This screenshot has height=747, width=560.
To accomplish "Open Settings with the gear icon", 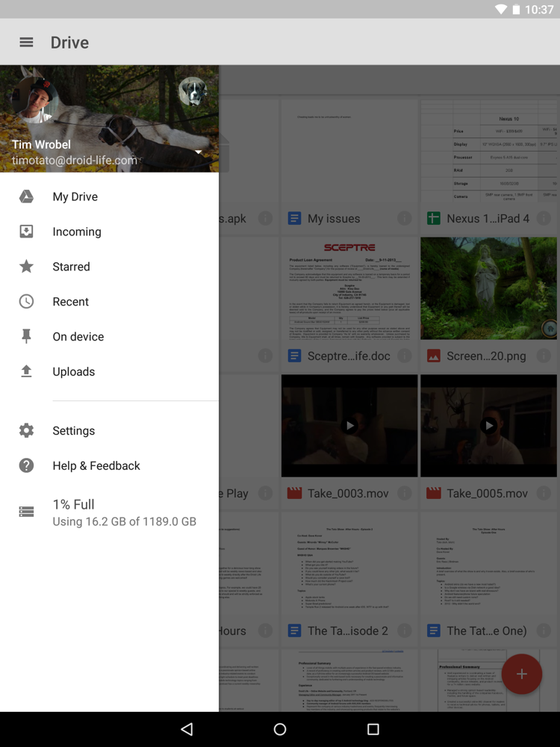I will click(26, 431).
